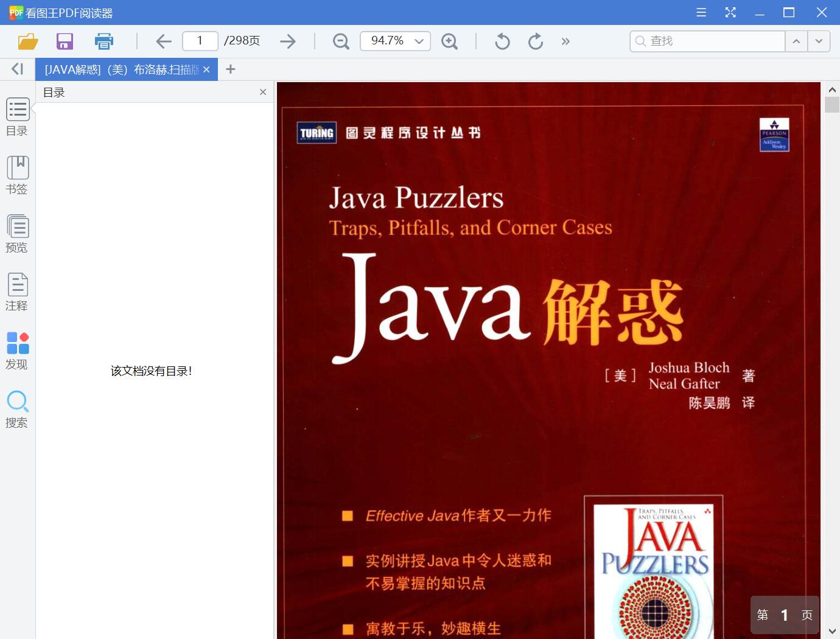Screen dimensions: 840x639
Task: Rotate the page clockwise
Action: pyautogui.click(x=536, y=41)
